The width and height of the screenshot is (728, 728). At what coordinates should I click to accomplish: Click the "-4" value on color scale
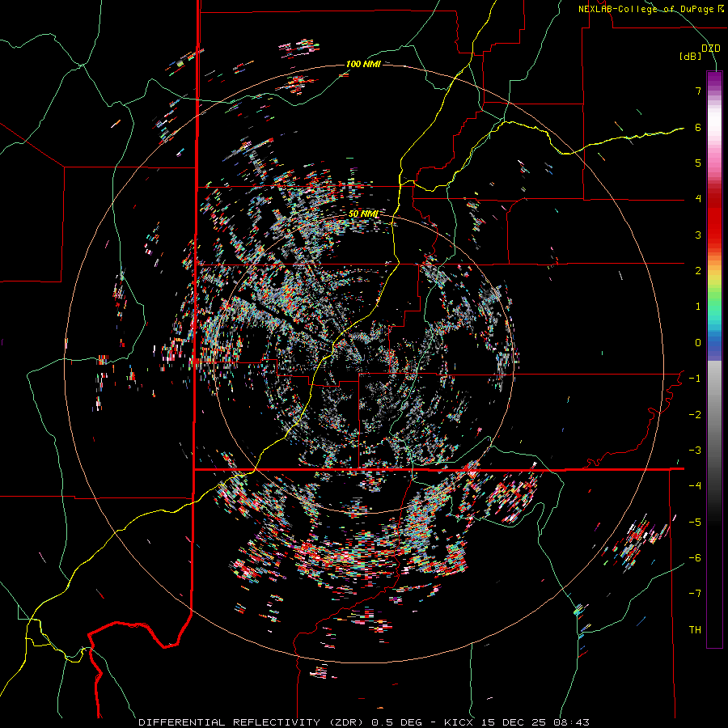[x=695, y=486]
